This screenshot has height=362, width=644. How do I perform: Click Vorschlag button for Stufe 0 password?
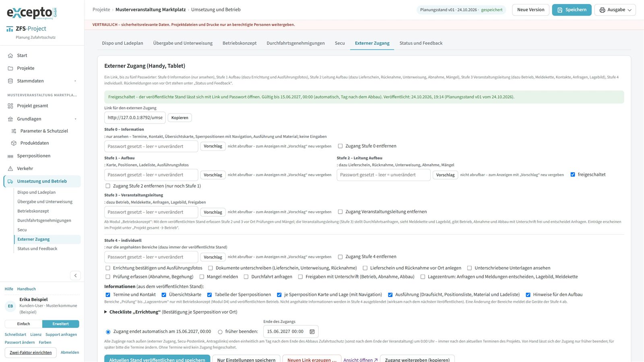tap(213, 146)
